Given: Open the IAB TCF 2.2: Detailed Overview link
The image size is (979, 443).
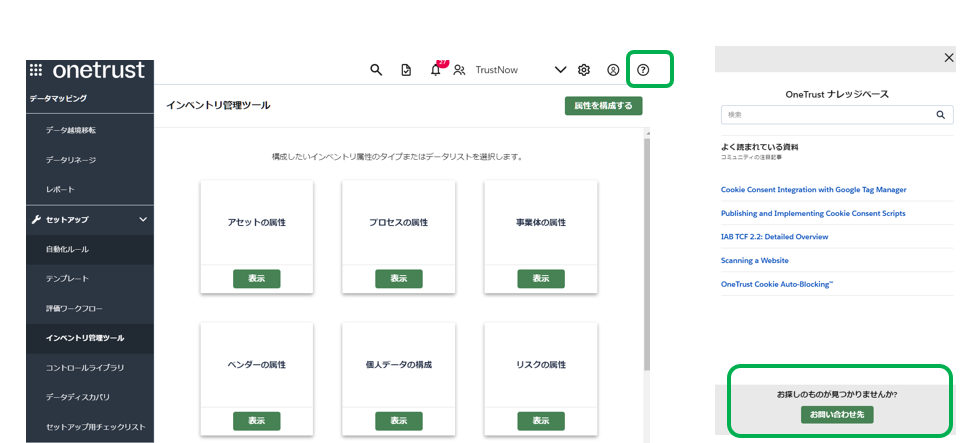Looking at the screenshot, I should click(x=774, y=237).
